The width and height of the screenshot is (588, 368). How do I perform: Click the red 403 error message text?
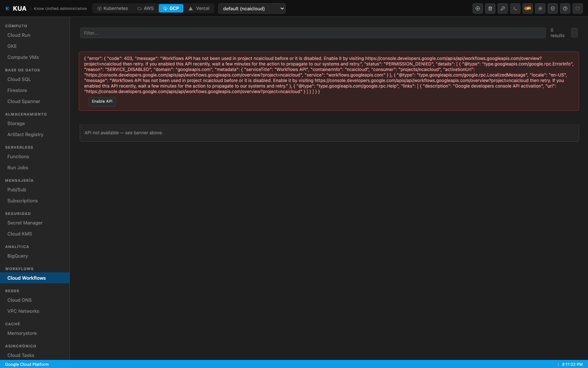pos(329,75)
